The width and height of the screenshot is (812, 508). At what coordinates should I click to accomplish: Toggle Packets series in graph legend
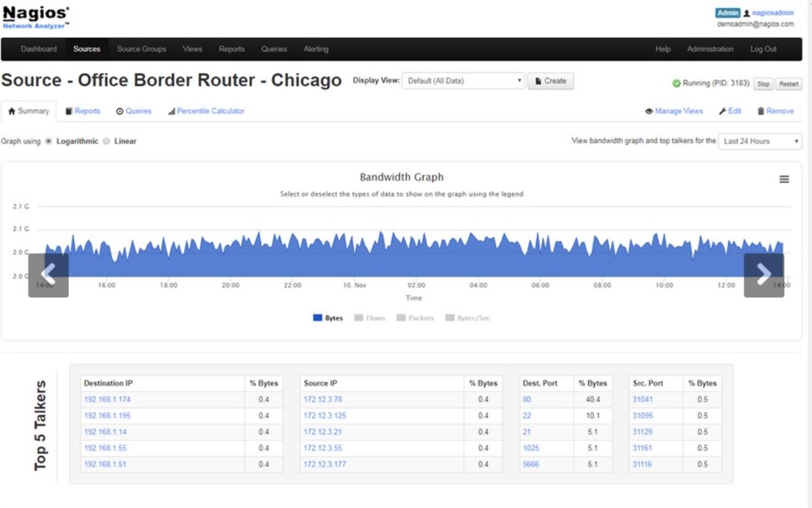click(x=415, y=318)
